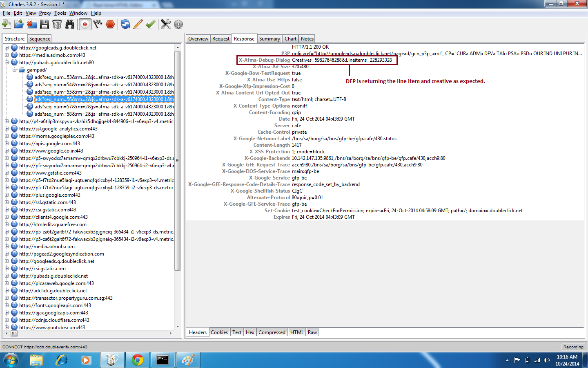Image resolution: width=588 pixels, height=368 pixels.
Task: Open the Summary tab
Action: click(x=269, y=39)
